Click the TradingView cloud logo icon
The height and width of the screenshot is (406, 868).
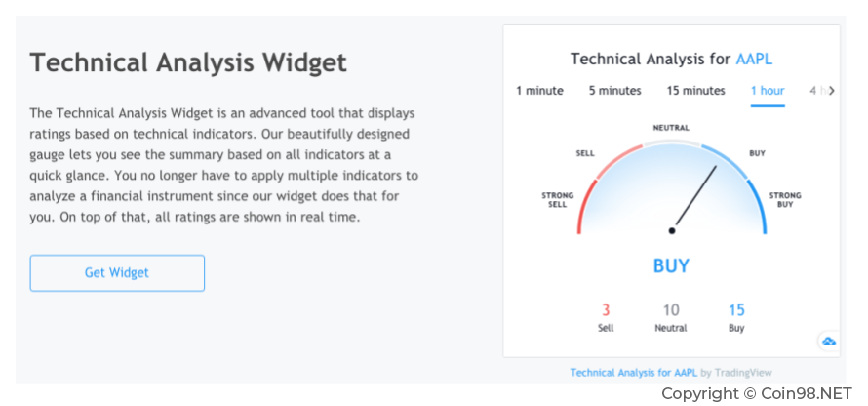pos(828,341)
